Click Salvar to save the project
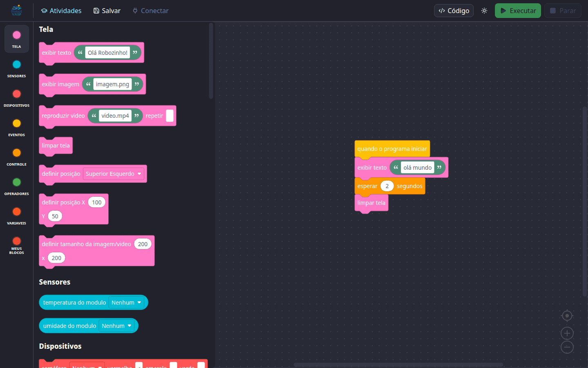The image size is (588, 368). point(107,11)
